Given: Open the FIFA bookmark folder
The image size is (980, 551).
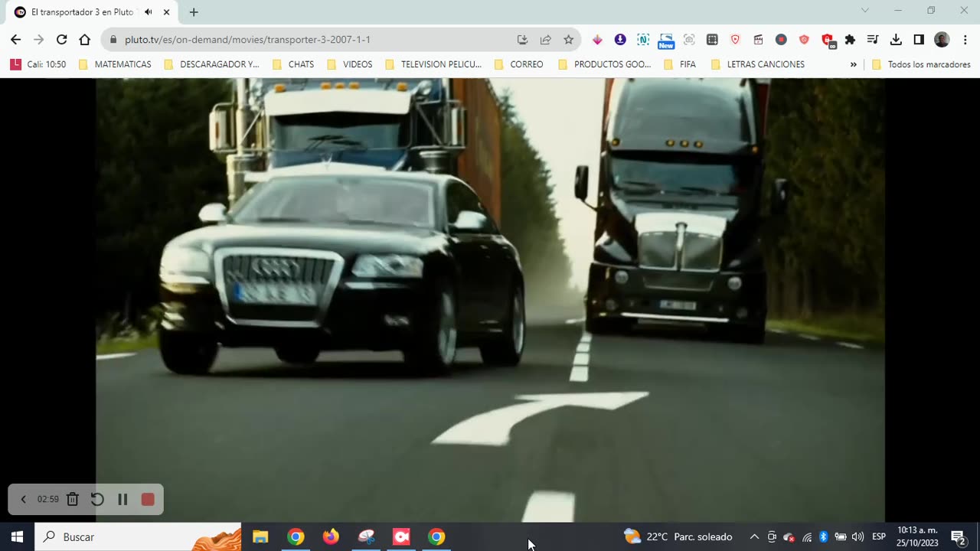Looking at the screenshot, I should [x=680, y=64].
